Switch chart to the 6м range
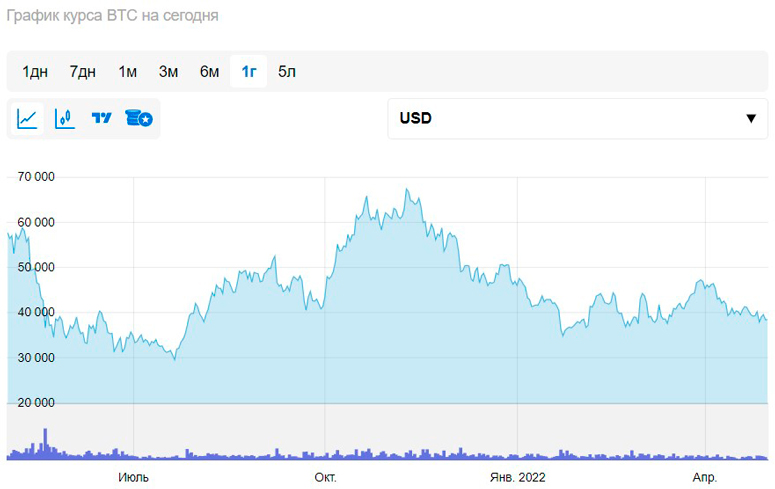775x489 pixels. (209, 71)
